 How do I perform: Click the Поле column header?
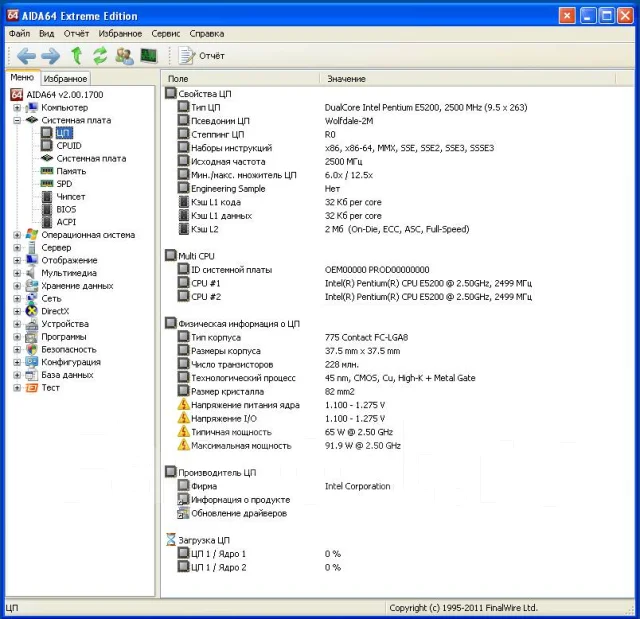click(241, 79)
